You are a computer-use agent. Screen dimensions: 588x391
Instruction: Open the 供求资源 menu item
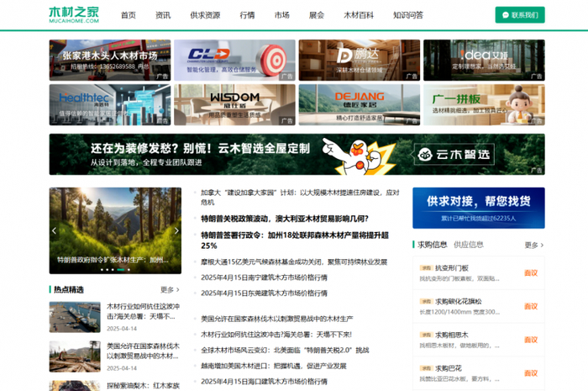click(x=205, y=15)
